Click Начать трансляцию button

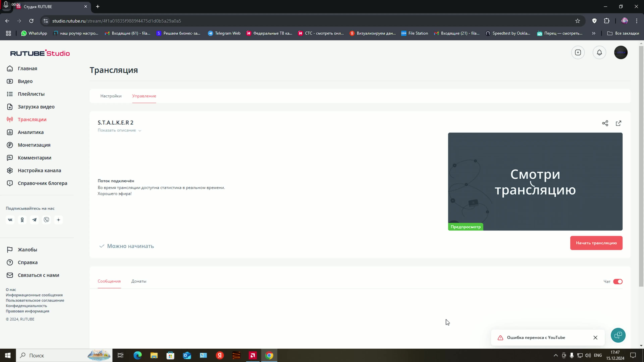pos(596,243)
